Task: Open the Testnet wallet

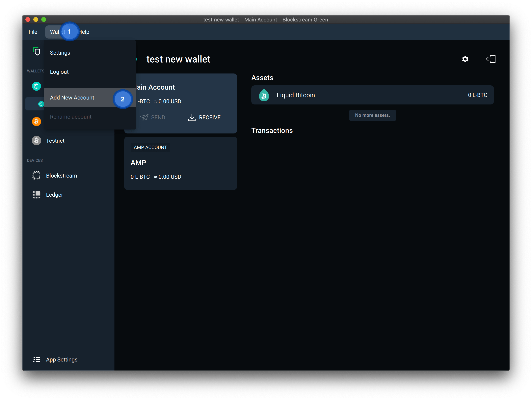Action: (x=55, y=141)
